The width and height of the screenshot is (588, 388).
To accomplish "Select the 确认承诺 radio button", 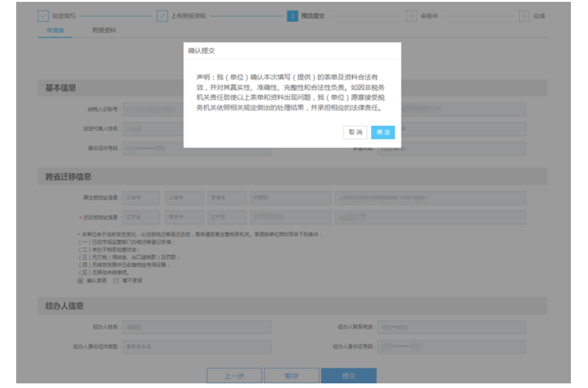I will click(80, 280).
